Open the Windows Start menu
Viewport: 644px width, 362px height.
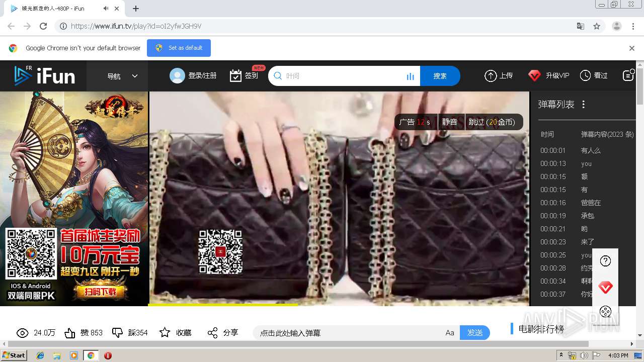(x=14, y=355)
